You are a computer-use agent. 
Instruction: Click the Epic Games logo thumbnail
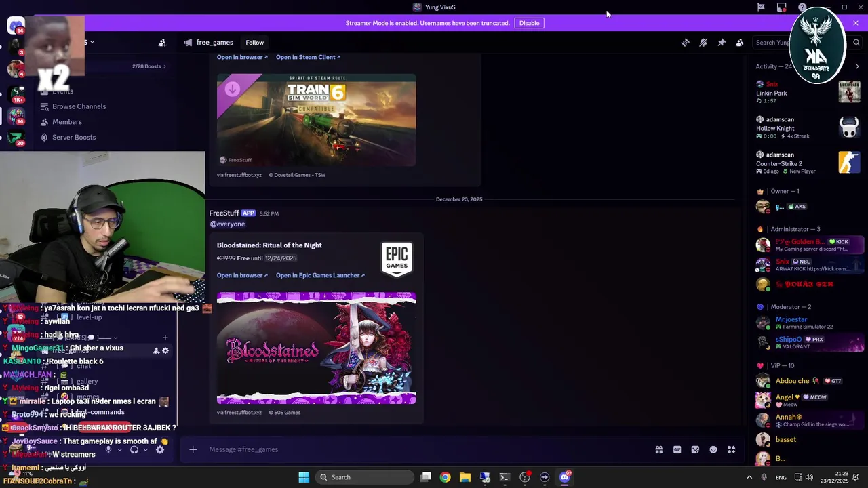point(397,260)
